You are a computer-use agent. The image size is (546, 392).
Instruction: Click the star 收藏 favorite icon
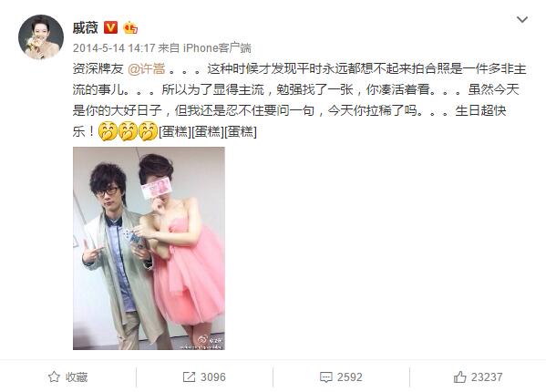click(x=54, y=377)
